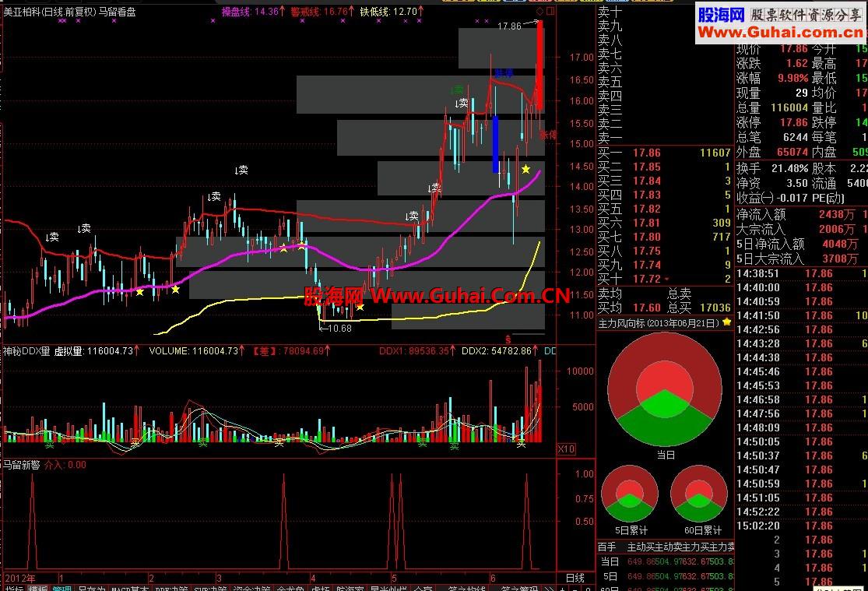Click the square window icon beside the diamond
The height and width of the screenshot is (591, 868).
(x=550, y=11)
